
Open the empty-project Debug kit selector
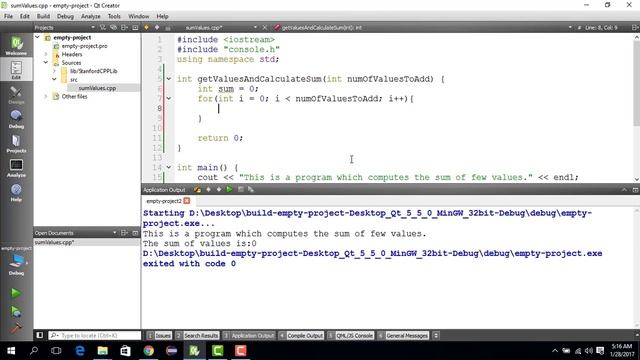click(16, 261)
